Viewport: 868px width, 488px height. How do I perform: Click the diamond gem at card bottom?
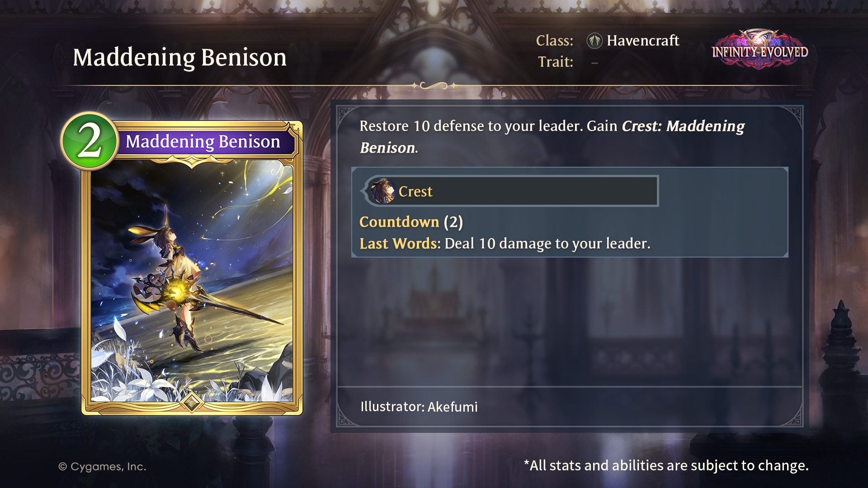[x=192, y=402]
